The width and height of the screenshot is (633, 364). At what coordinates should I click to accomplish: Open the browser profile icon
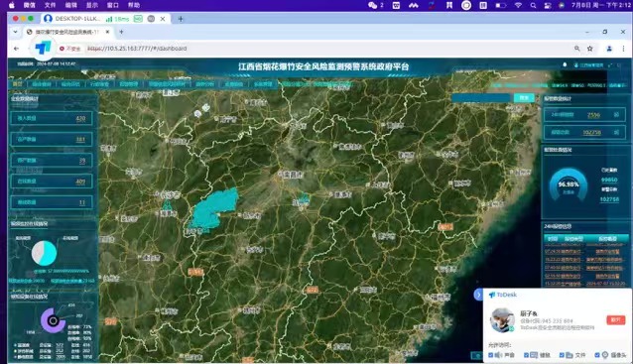(x=609, y=49)
